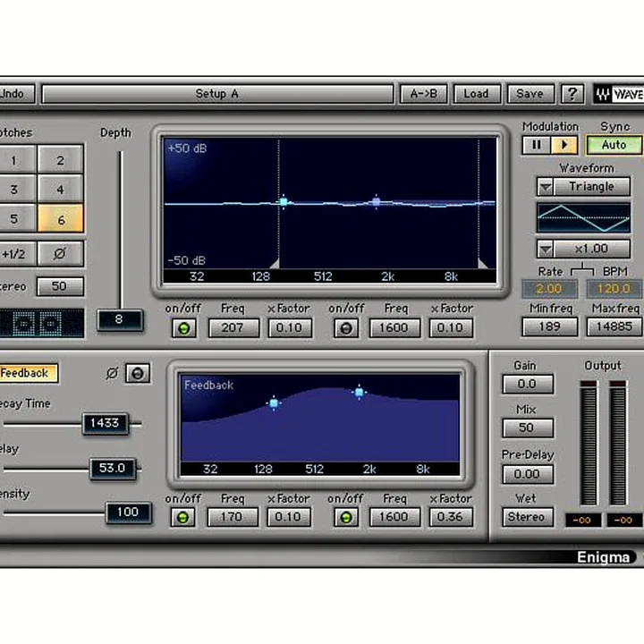This screenshot has width=644, height=644.
Task: Click the BPM value 120.0
Action: pos(614,289)
